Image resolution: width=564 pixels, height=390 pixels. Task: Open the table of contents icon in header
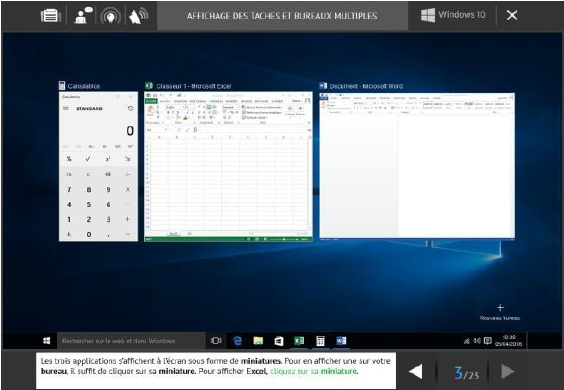pyautogui.click(x=50, y=16)
